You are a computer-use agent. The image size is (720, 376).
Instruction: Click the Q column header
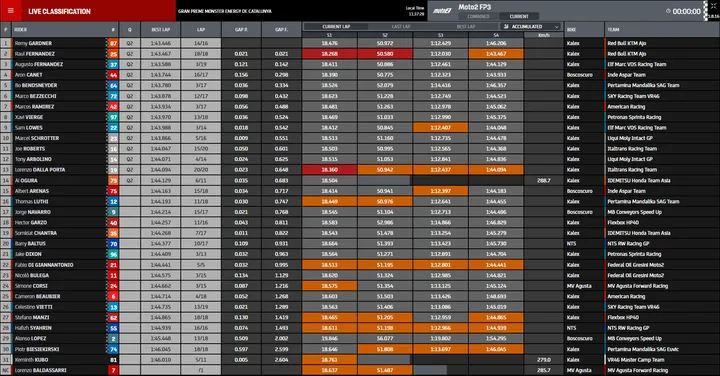pyautogui.click(x=129, y=29)
